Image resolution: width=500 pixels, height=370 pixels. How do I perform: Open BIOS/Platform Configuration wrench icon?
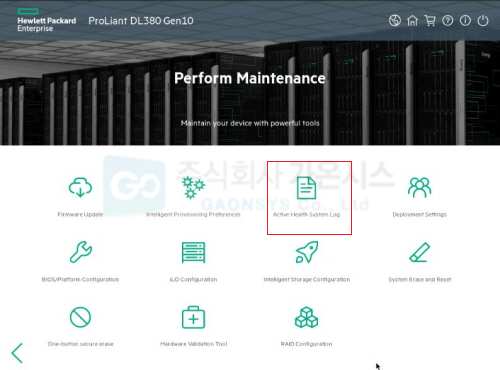coord(81,252)
